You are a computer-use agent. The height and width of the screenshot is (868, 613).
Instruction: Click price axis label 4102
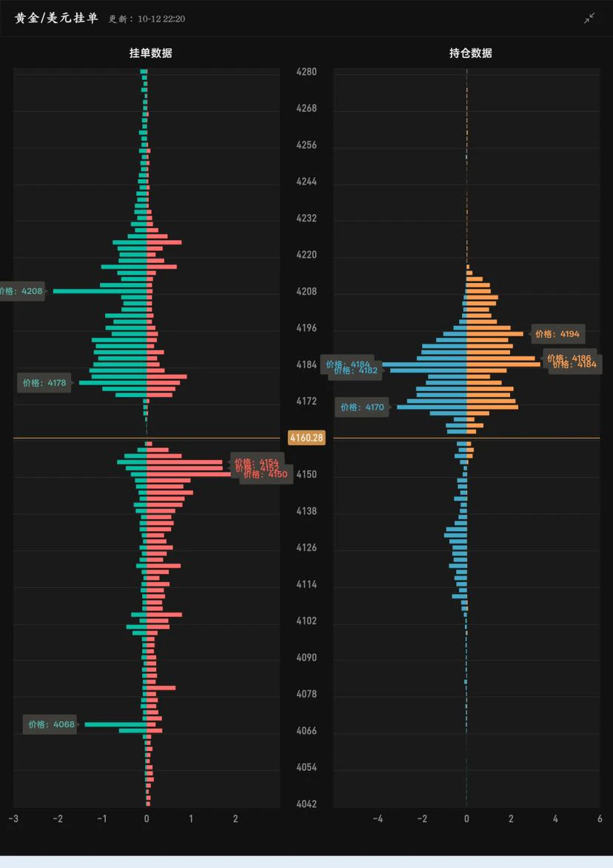(x=306, y=621)
